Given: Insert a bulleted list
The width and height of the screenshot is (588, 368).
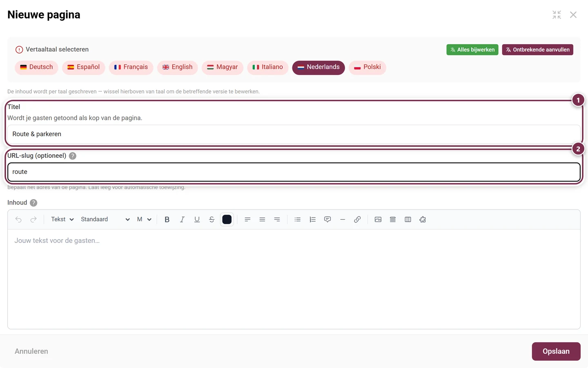Looking at the screenshot, I should coord(298,220).
